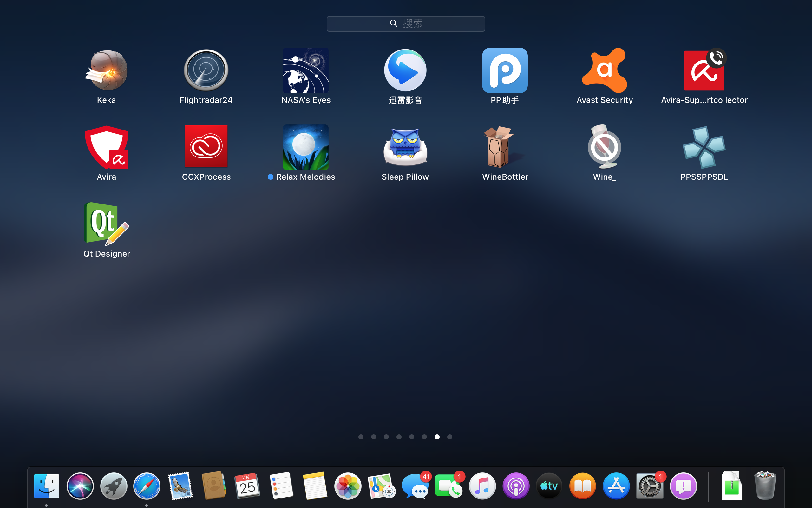Click the Launchpad search field
The height and width of the screenshot is (508, 812).
[x=406, y=23]
